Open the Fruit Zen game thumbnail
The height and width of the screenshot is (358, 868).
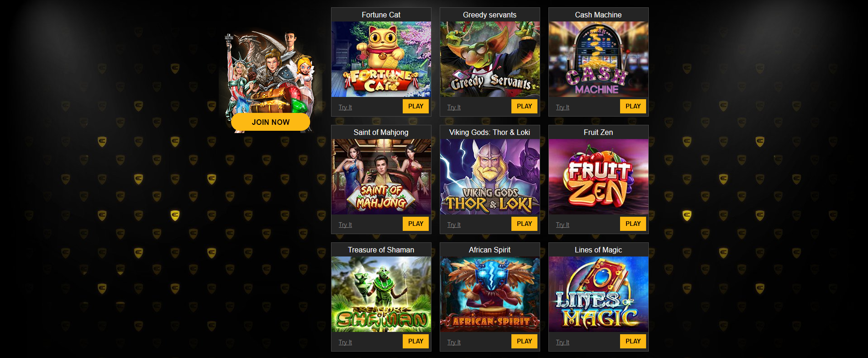coord(598,176)
